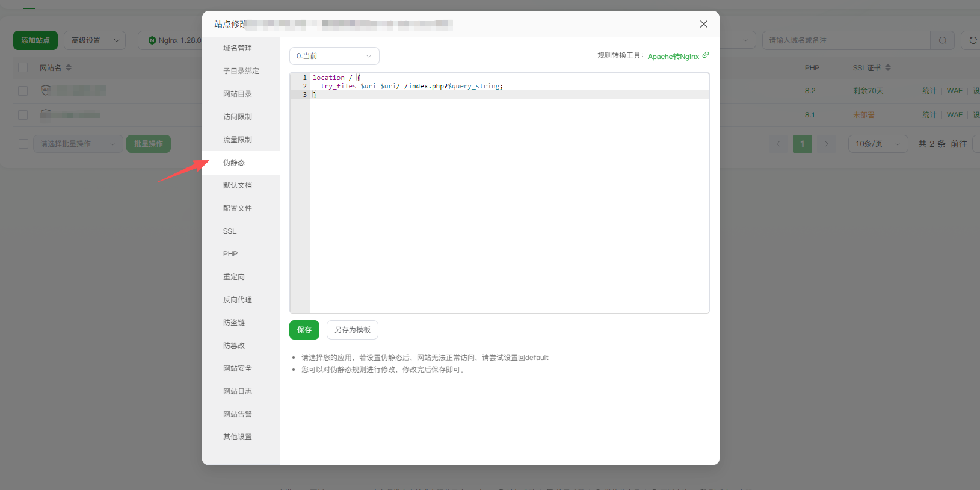Screen dimensions: 980x490
Task: Go to next page arrow in pagination
Action: 827,144
